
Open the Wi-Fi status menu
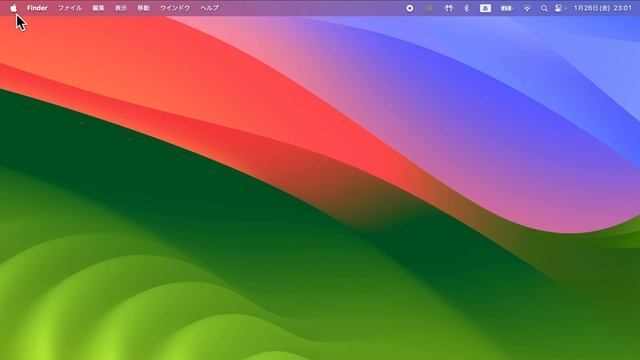point(527,8)
